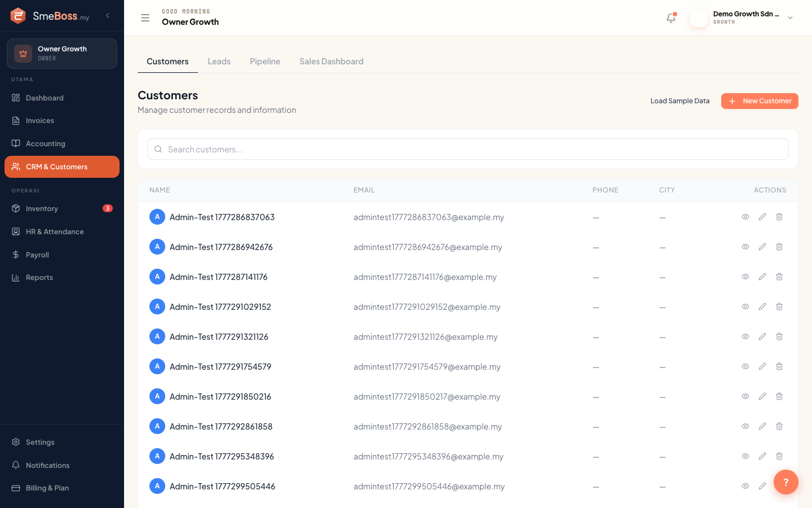The height and width of the screenshot is (508, 812).
Task: Delete customer Admin-Test 1777291321126
Action: pyautogui.click(x=779, y=336)
